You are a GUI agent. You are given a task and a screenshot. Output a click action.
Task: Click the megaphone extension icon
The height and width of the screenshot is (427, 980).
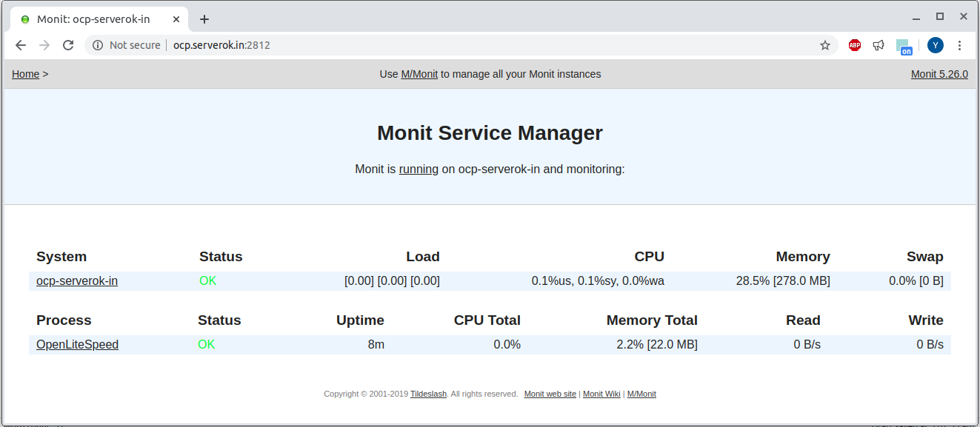(879, 45)
